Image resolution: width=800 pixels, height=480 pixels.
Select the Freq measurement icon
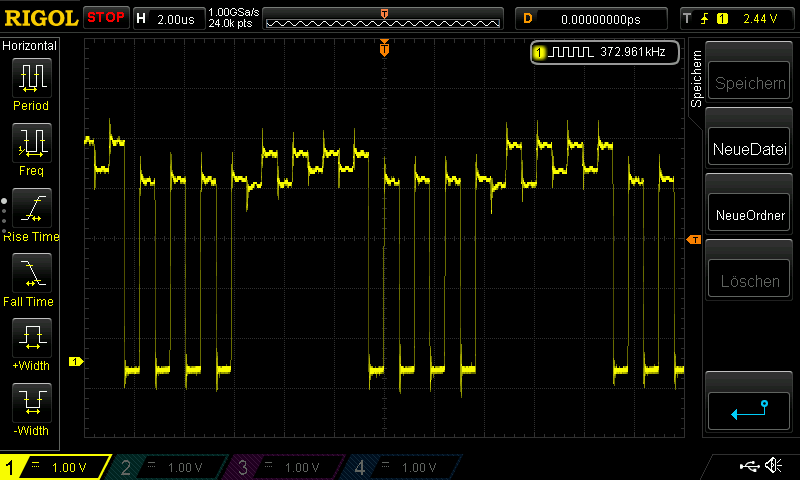[x=32, y=142]
